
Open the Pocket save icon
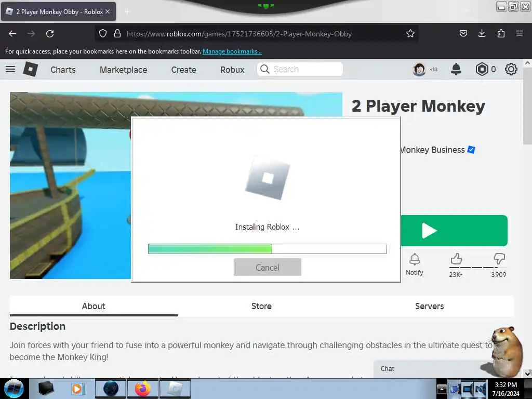(463, 33)
